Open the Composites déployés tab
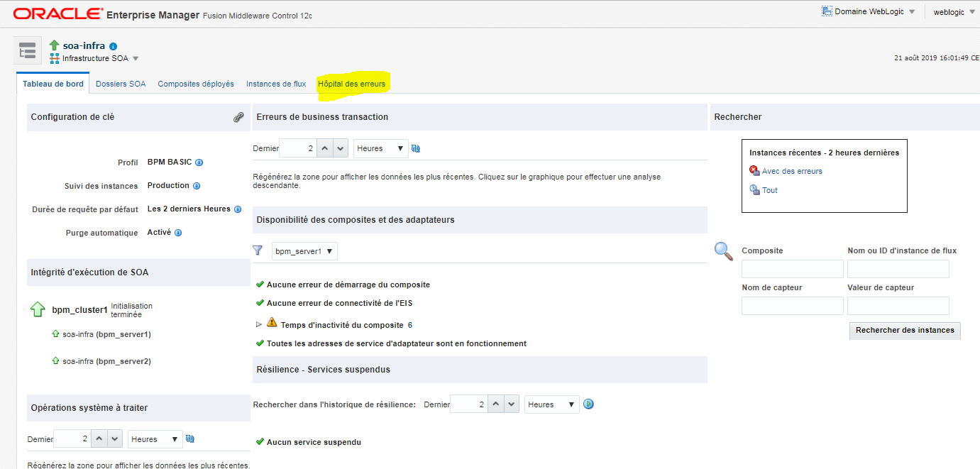The image size is (980, 469). (196, 84)
